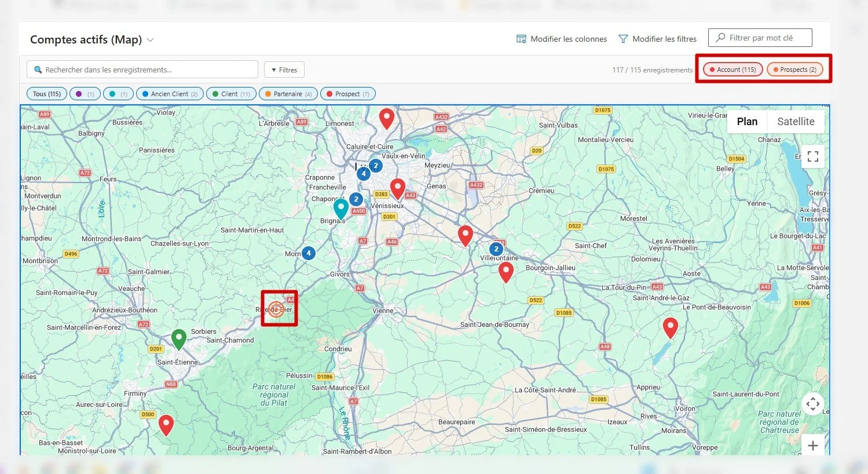This screenshot has width=868, height=474.
Task: Zoom in with the plus button
Action: (x=813, y=445)
